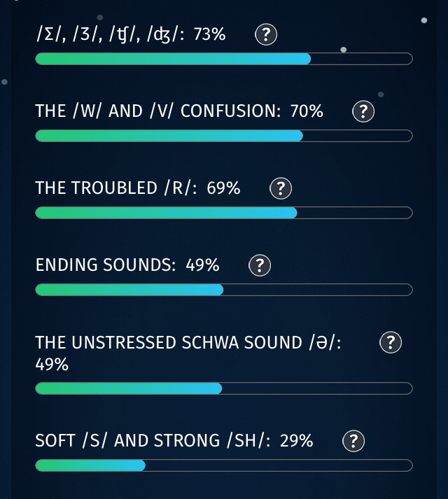Viewport: 448px width, 499px height.
Task: Open help for Soft /S/ and Strong /SH/
Action: click(x=353, y=441)
